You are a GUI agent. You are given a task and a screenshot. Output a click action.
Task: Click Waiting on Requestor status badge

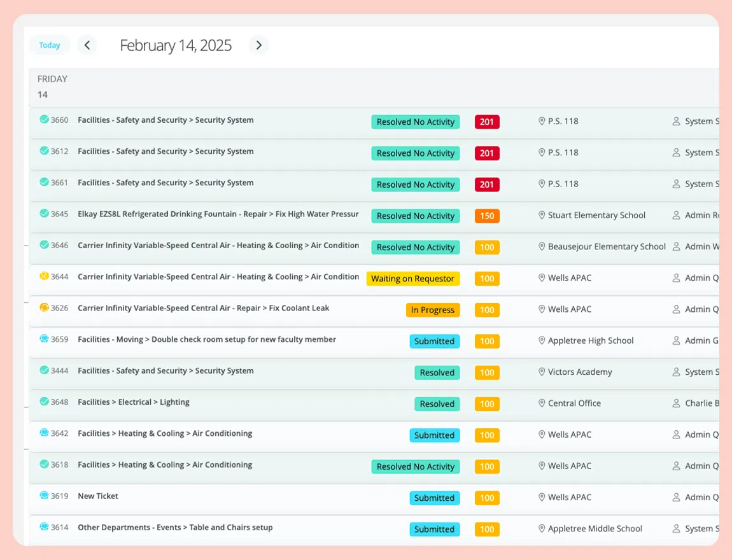pyautogui.click(x=412, y=279)
